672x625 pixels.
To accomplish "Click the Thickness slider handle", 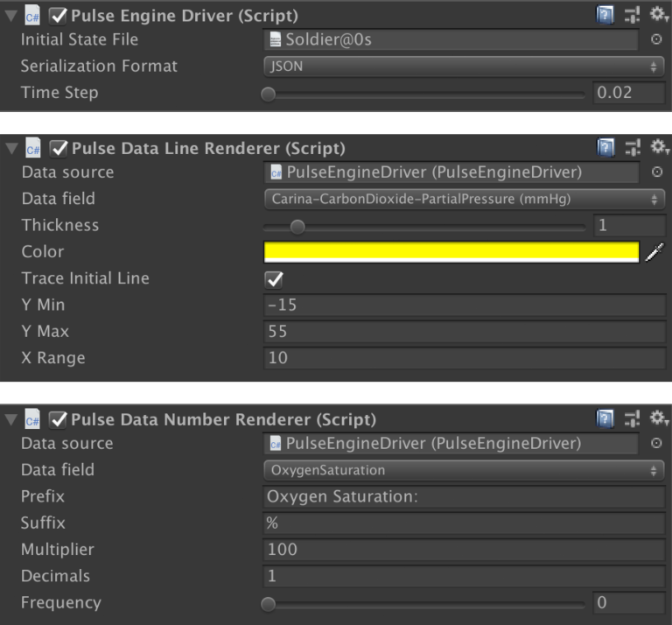I will coord(297,227).
